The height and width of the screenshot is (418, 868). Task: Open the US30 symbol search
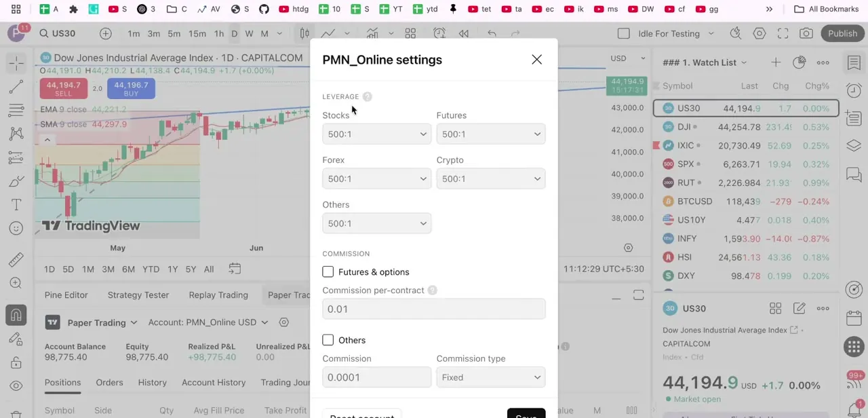[x=58, y=33]
